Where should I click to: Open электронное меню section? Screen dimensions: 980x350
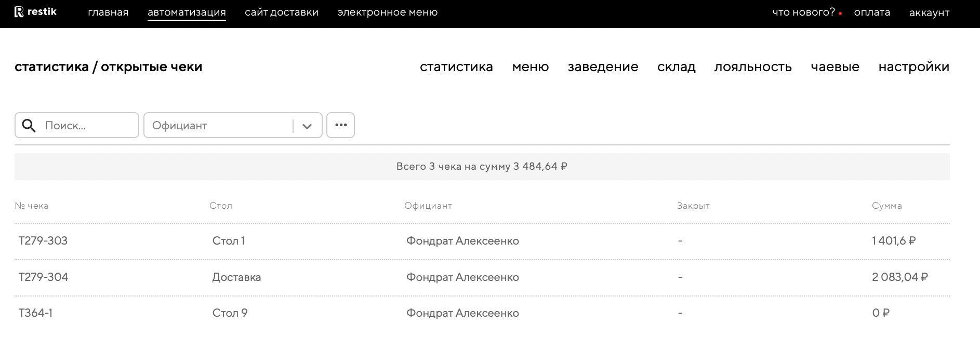pos(387,12)
